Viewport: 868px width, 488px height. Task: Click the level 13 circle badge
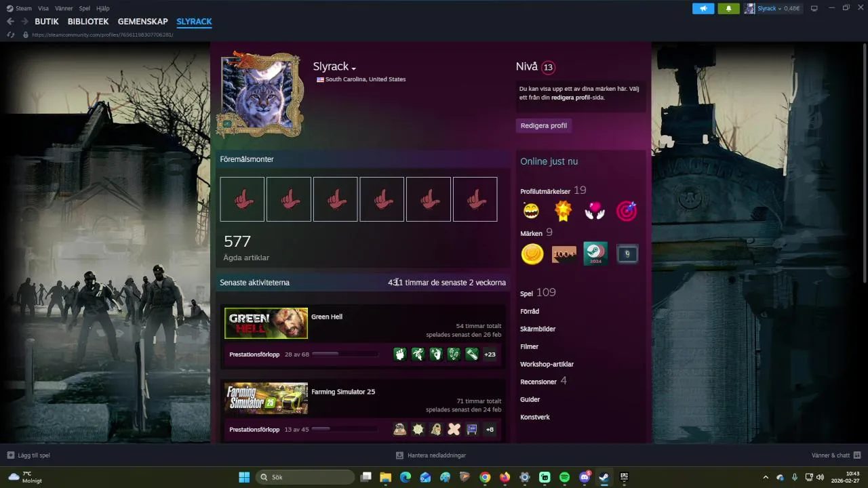pos(548,67)
